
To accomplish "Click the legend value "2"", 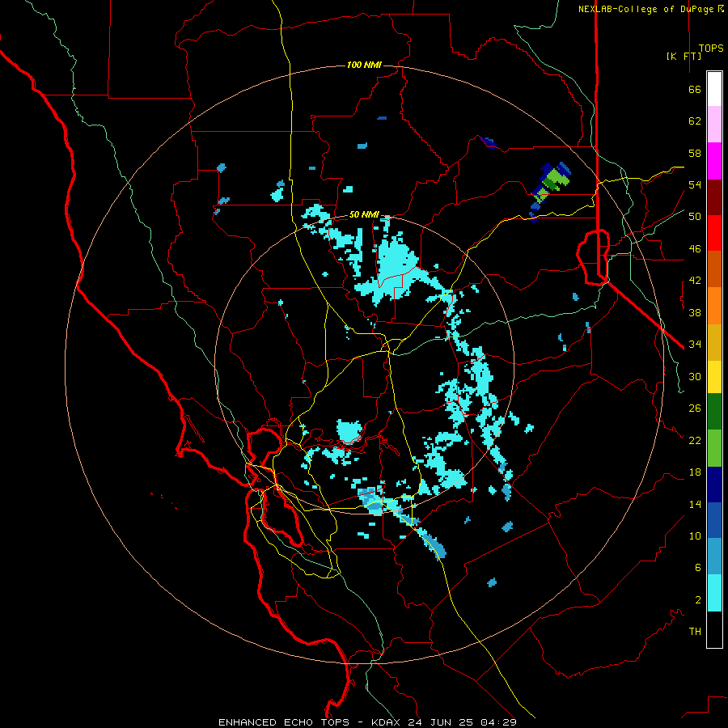I will (697, 600).
